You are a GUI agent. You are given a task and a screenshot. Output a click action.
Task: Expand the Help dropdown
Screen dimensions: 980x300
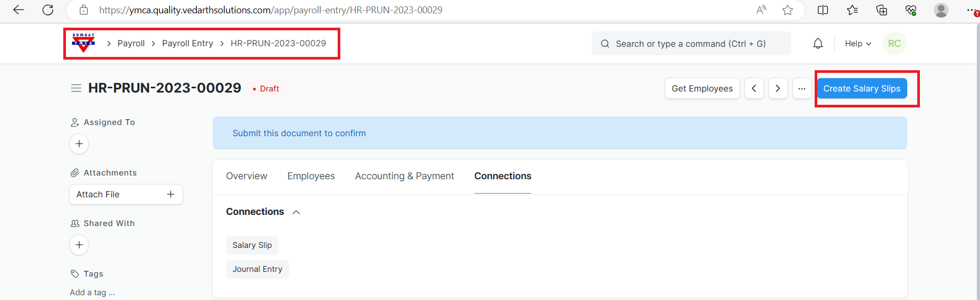[x=858, y=44]
